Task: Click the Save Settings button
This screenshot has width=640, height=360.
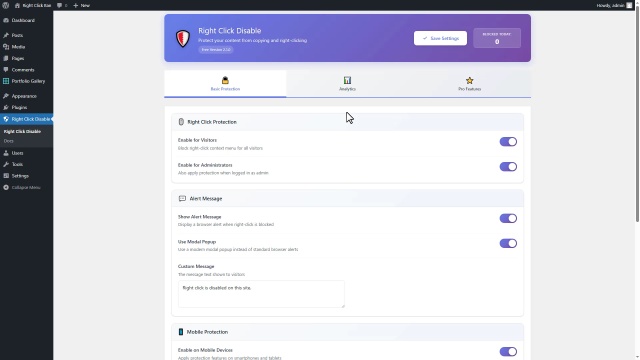Action: pyautogui.click(x=440, y=38)
